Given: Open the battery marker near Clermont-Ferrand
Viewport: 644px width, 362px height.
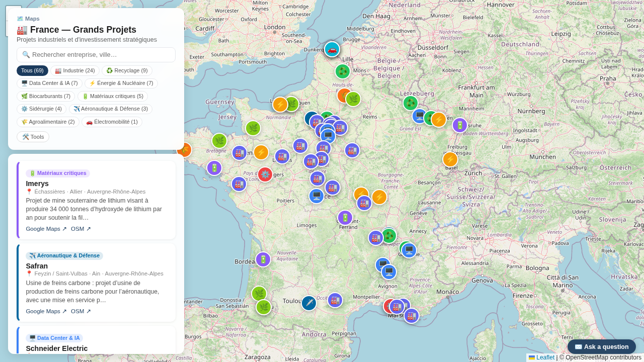Looking at the screenshot, I should (345, 218).
